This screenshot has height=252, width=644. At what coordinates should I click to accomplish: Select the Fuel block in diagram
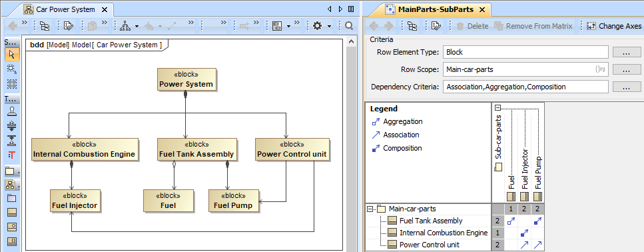click(168, 201)
